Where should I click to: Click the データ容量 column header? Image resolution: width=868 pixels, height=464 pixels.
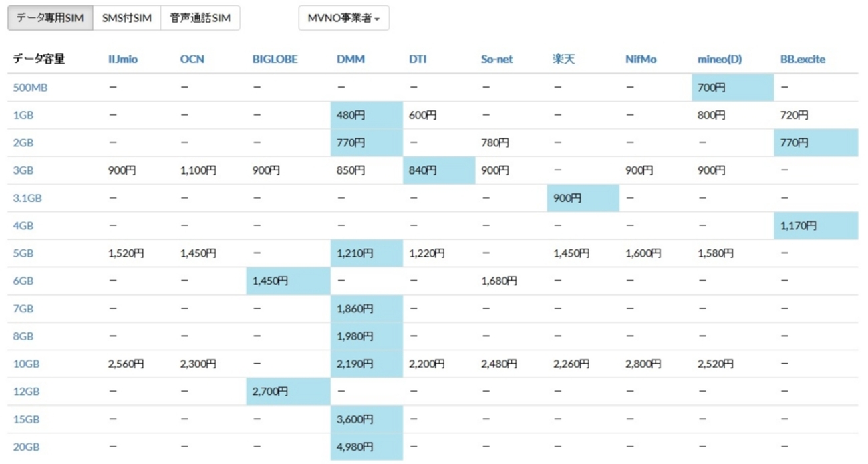point(39,59)
